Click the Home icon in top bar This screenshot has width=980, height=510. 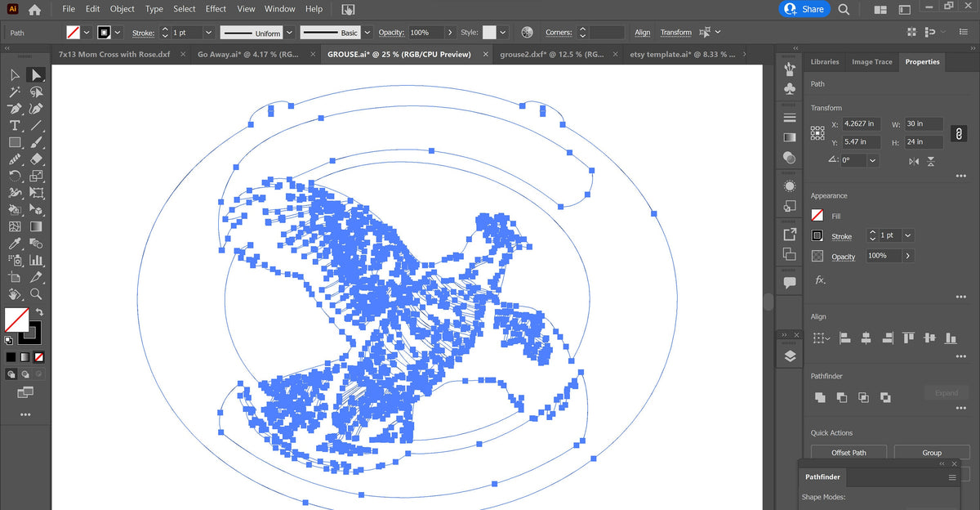pos(34,10)
